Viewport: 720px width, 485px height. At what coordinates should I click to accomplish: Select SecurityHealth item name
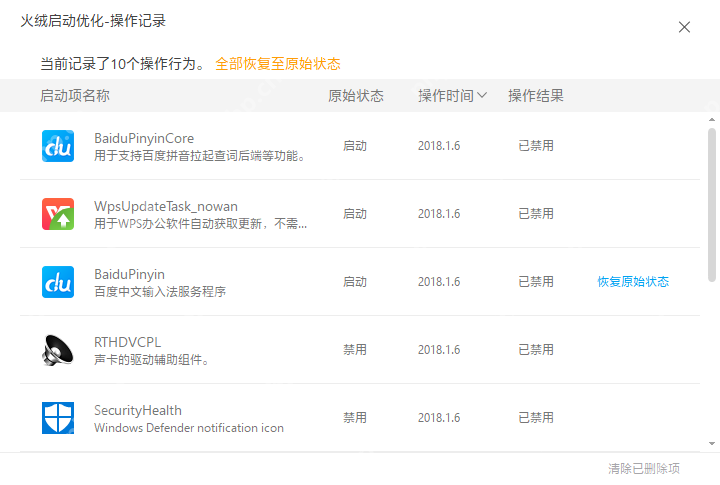click(138, 410)
